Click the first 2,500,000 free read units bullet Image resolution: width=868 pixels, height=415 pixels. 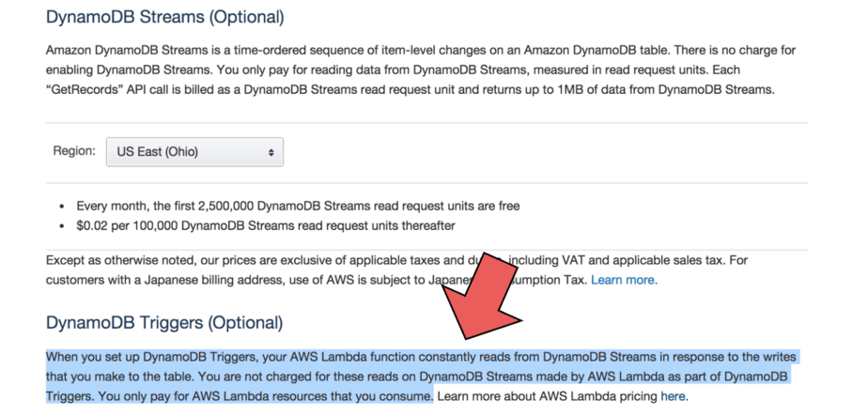click(x=298, y=206)
